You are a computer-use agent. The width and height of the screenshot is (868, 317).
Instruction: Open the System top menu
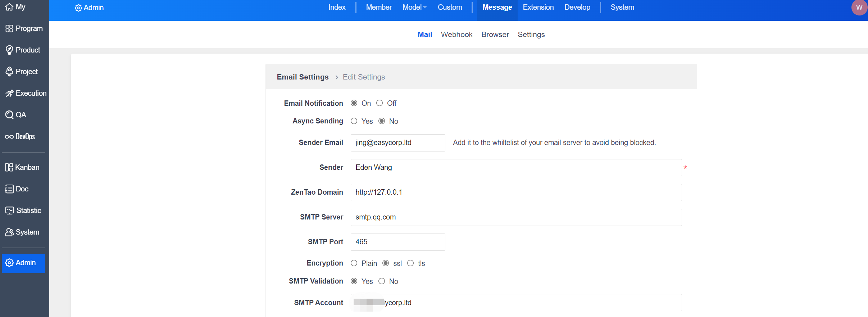click(x=622, y=7)
